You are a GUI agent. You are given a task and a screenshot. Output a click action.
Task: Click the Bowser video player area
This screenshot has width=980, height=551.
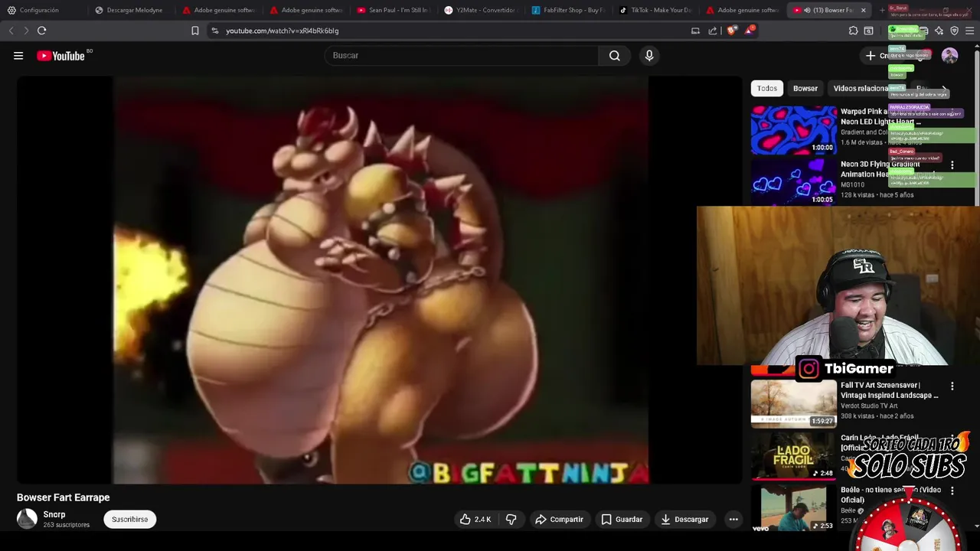tap(380, 280)
